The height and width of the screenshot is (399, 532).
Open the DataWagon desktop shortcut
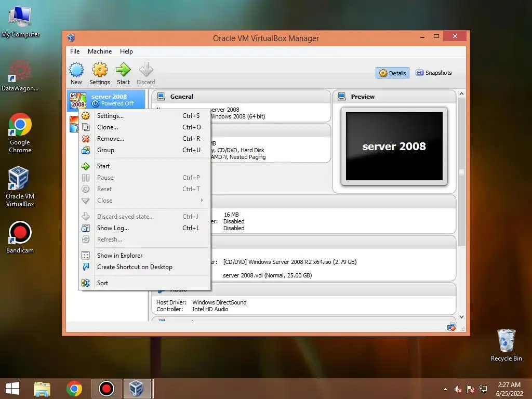(x=20, y=75)
